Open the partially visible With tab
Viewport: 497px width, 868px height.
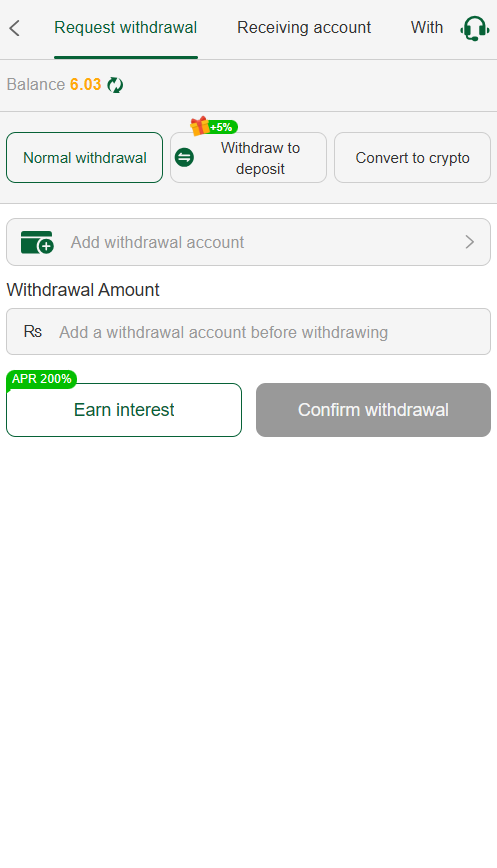pos(427,28)
